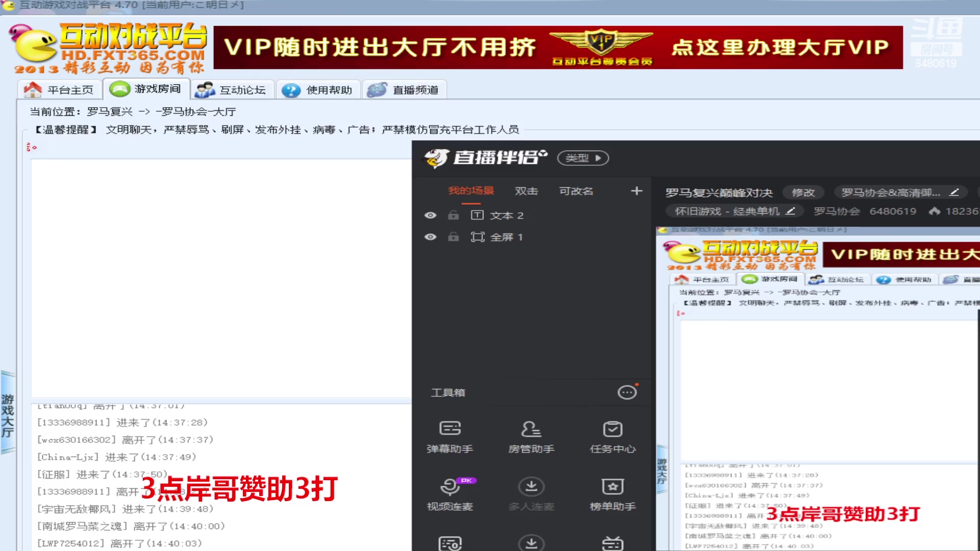Click the 直播伴侣 logo in the companion window
The width and height of the screenshot is (980, 551).
pyautogui.click(x=485, y=158)
